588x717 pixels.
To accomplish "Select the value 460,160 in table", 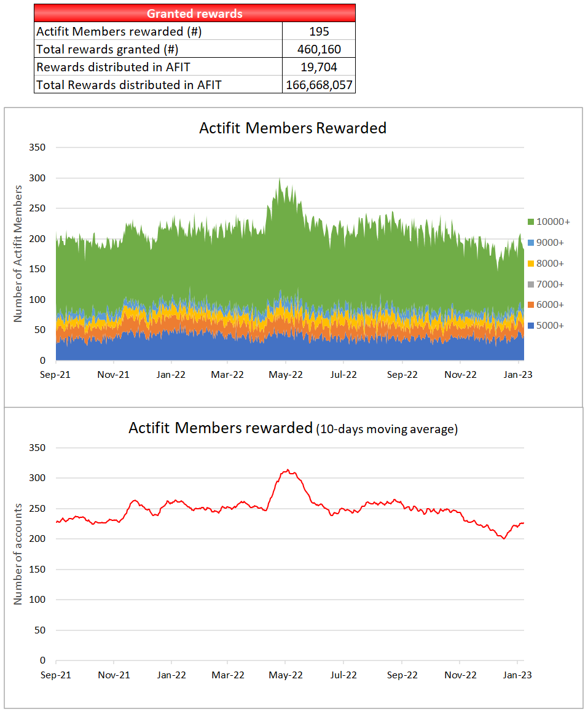I will coord(319,49).
